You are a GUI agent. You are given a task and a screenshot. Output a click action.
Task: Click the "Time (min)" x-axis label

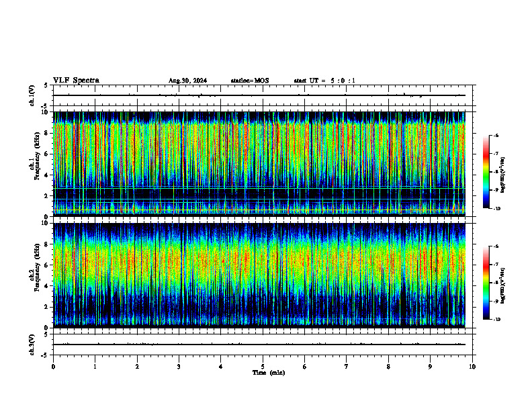(x=269, y=373)
